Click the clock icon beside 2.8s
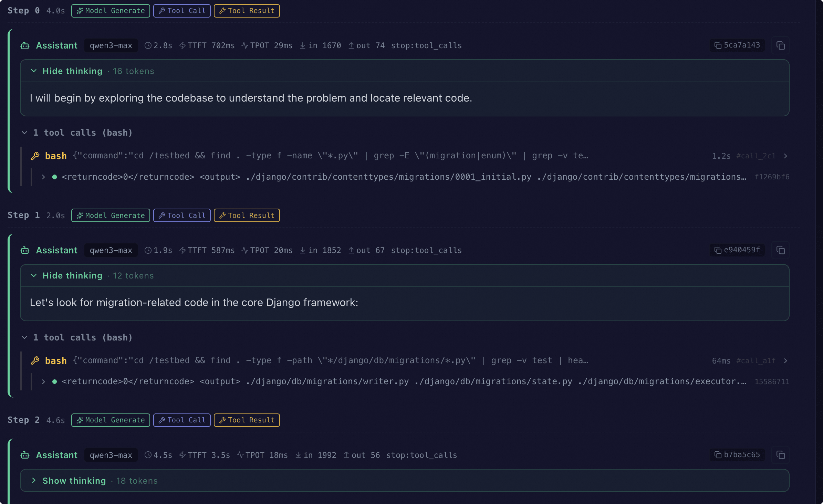 click(x=148, y=45)
